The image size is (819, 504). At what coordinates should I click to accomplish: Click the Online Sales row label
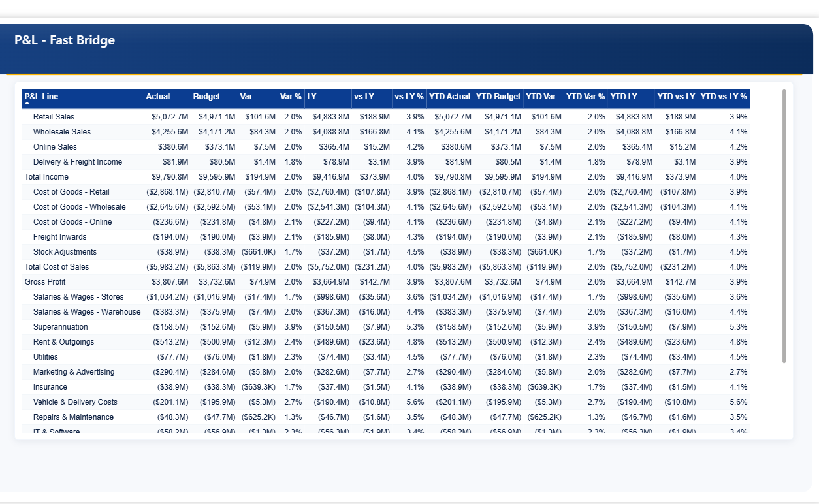[x=55, y=147]
